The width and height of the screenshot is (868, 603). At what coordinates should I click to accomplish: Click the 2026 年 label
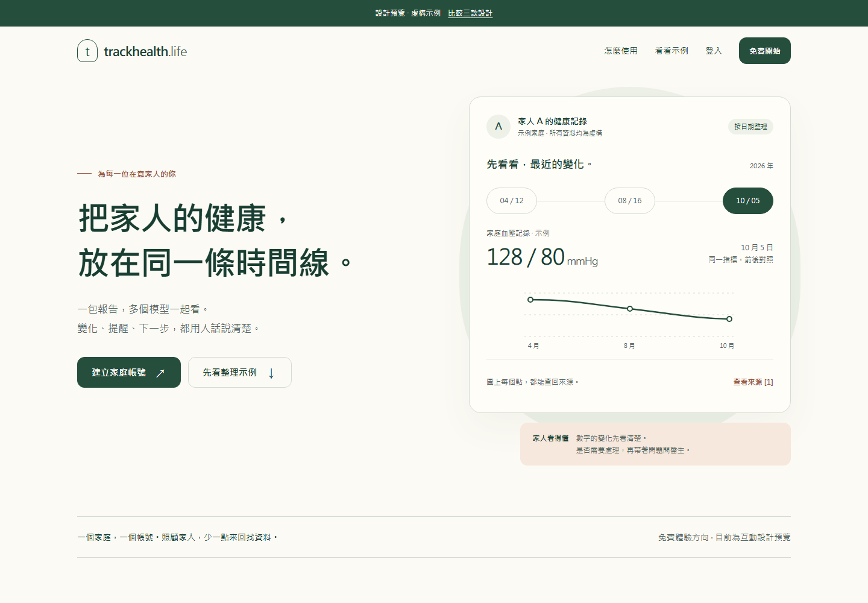[761, 166]
